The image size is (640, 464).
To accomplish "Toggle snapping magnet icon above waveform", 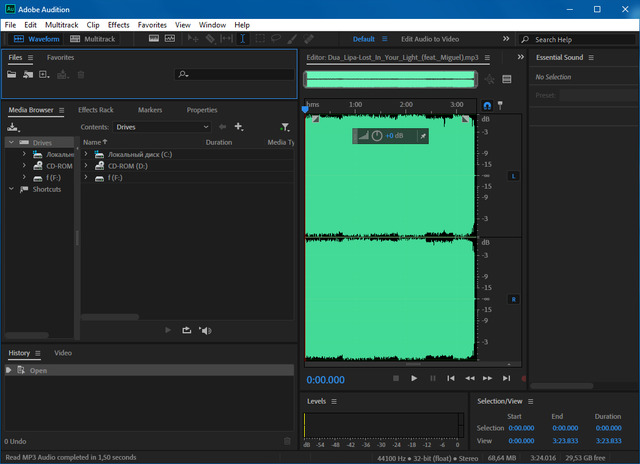I will pos(487,105).
